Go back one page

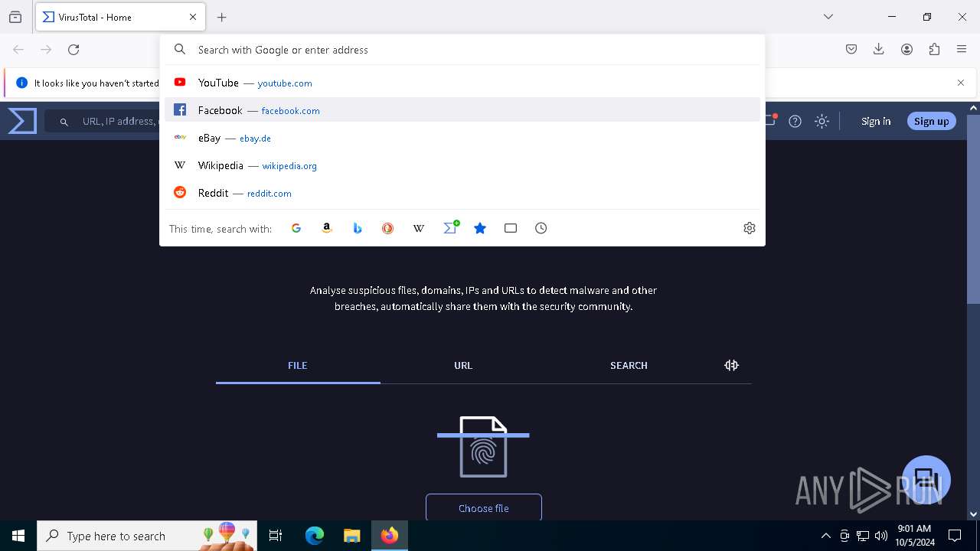18,50
